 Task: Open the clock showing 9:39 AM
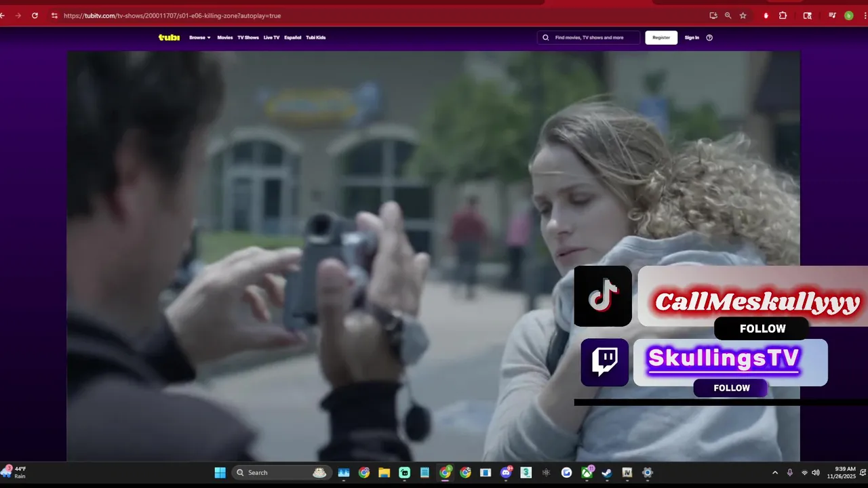[x=841, y=472]
